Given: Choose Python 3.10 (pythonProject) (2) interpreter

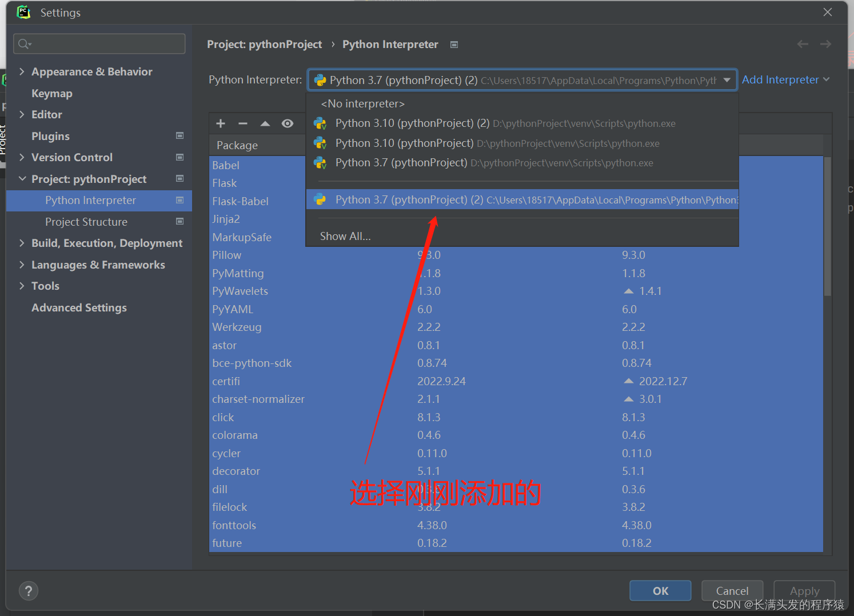Looking at the screenshot, I should [x=522, y=123].
